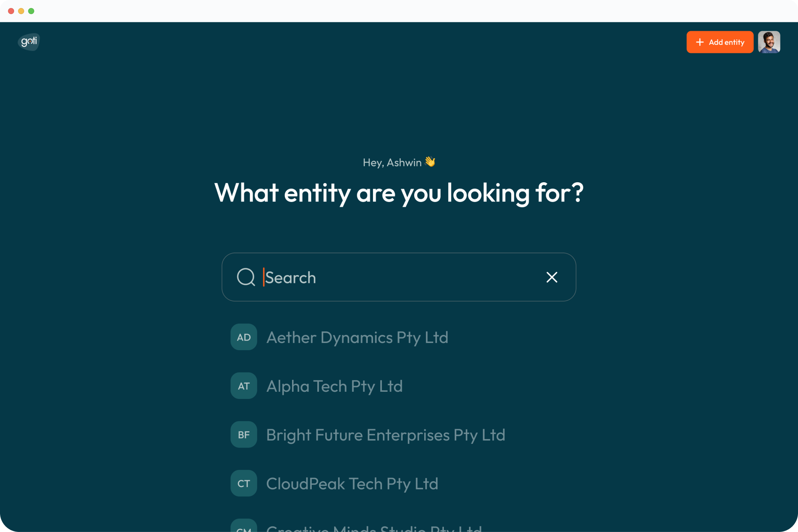Choose Bright Future Enterprises Pty Ltd

click(386, 435)
